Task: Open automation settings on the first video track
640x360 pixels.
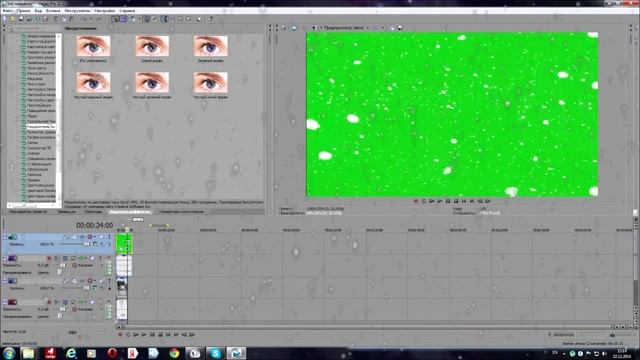Action: (91, 237)
